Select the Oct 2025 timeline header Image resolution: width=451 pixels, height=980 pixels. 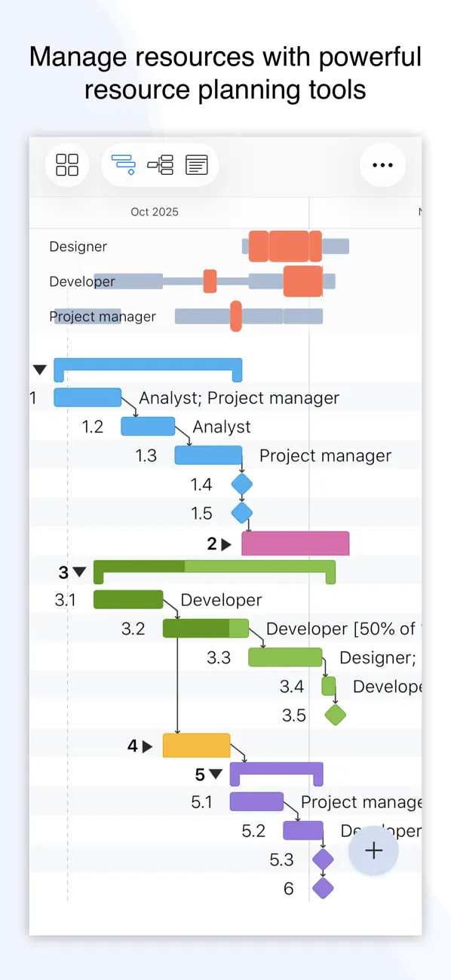(154, 212)
